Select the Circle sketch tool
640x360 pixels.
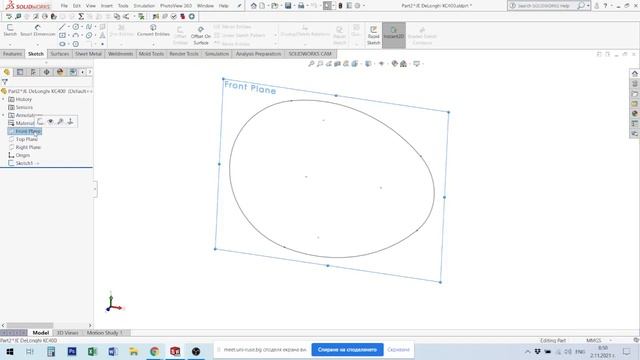pos(76,27)
